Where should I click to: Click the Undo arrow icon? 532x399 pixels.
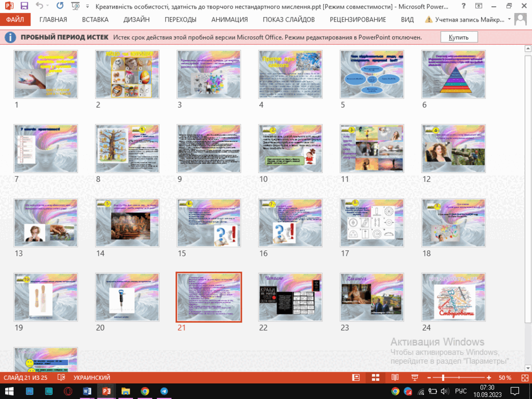coord(40,6)
